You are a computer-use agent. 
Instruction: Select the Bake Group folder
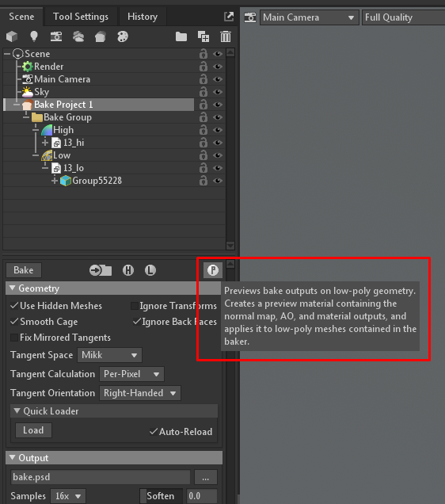67,117
